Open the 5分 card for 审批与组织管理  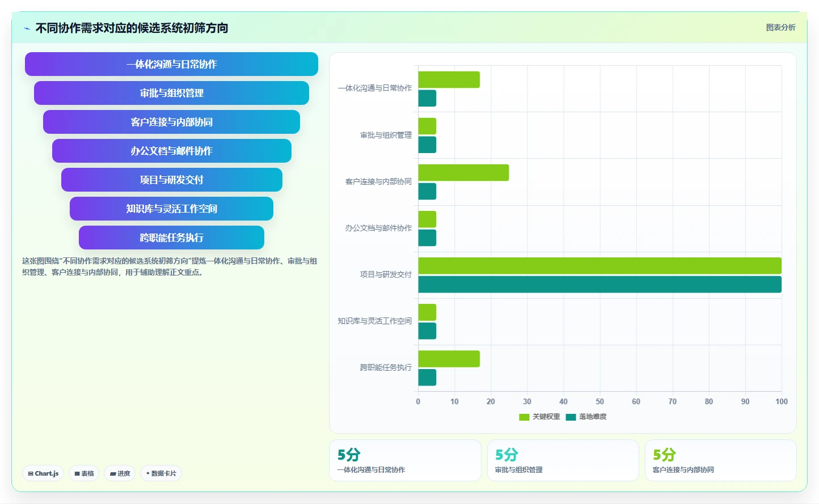point(563,460)
